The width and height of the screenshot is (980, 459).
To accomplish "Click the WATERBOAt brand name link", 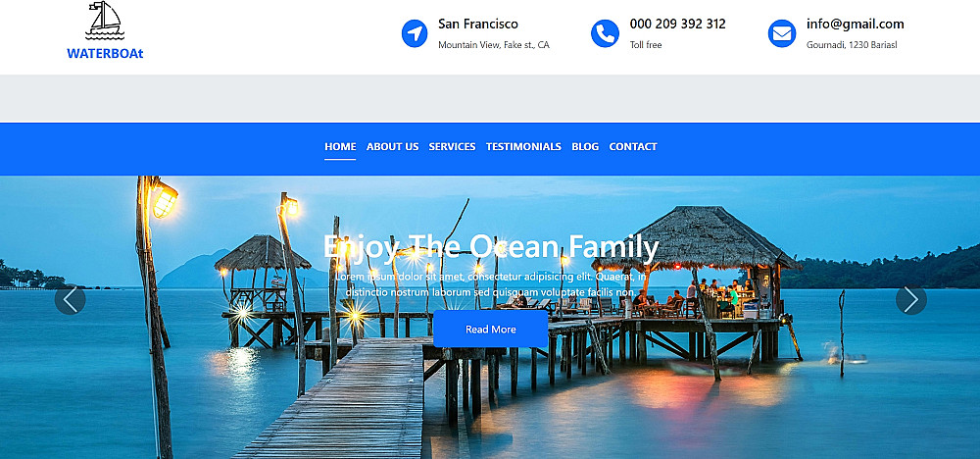I will [105, 53].
